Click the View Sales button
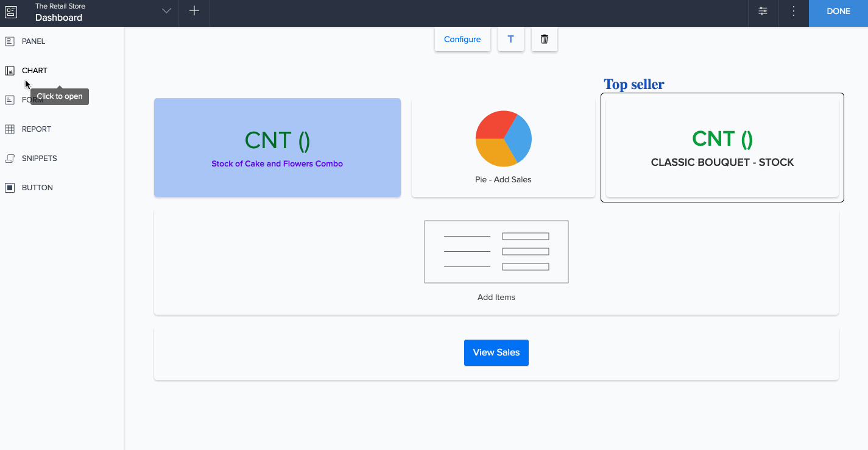The height and width of the screenshot is (450, 868). coord(496,352)
